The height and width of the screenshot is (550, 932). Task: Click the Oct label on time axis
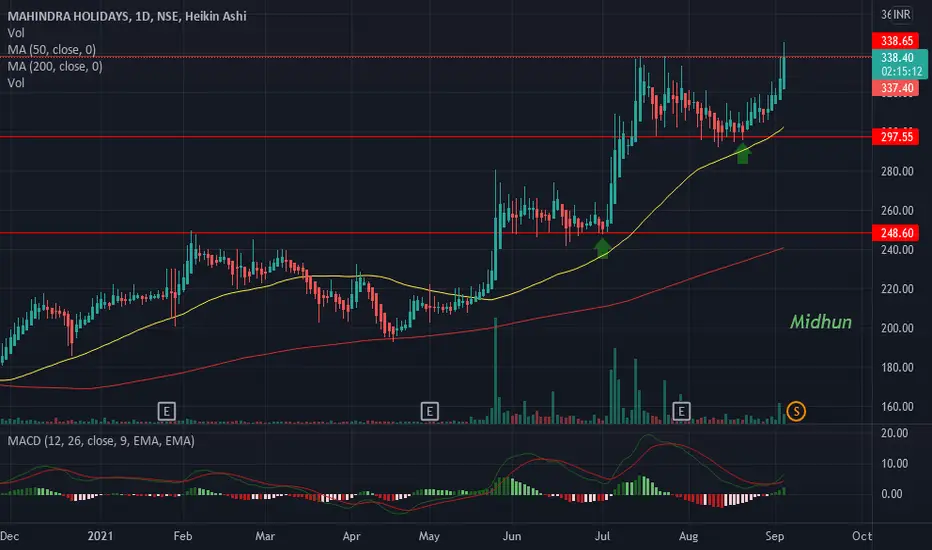tap(862, 536)
